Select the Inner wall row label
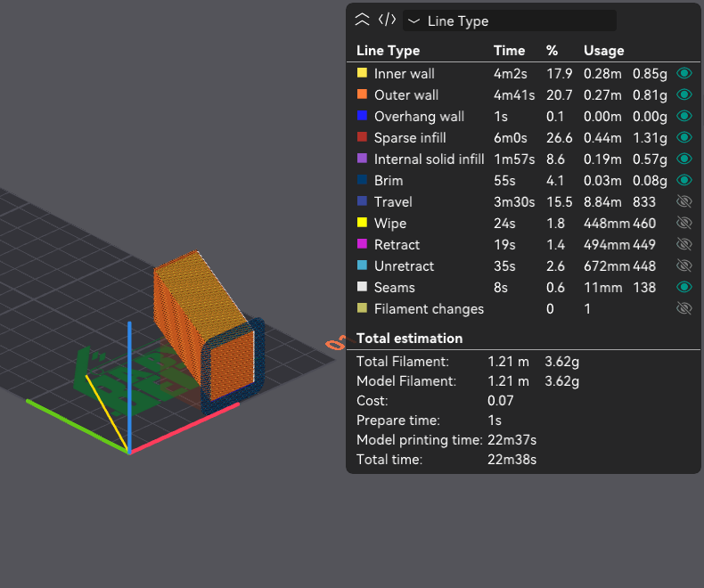 point(404,74)
